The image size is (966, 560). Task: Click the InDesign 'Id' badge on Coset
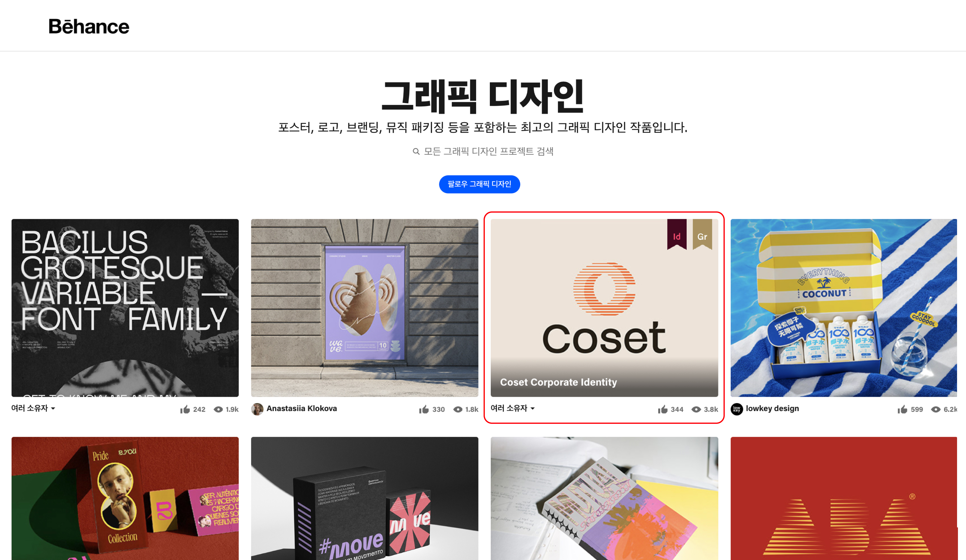676,234
